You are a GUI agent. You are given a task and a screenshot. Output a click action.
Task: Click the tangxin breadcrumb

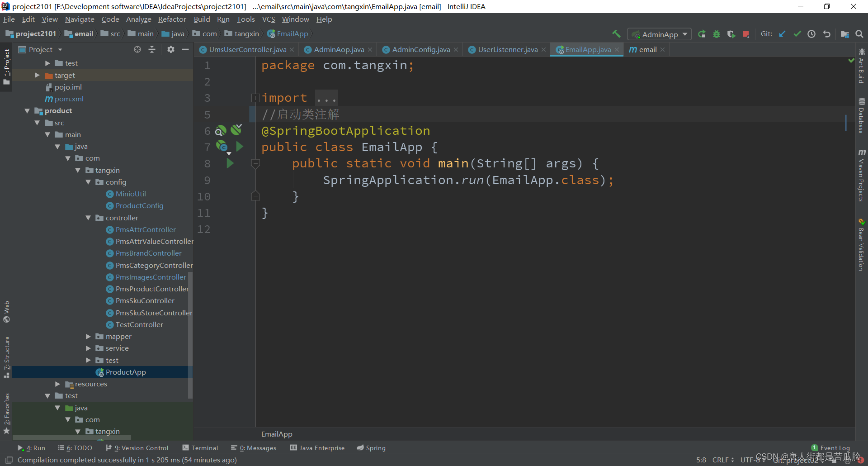click(x=242, y=34)
